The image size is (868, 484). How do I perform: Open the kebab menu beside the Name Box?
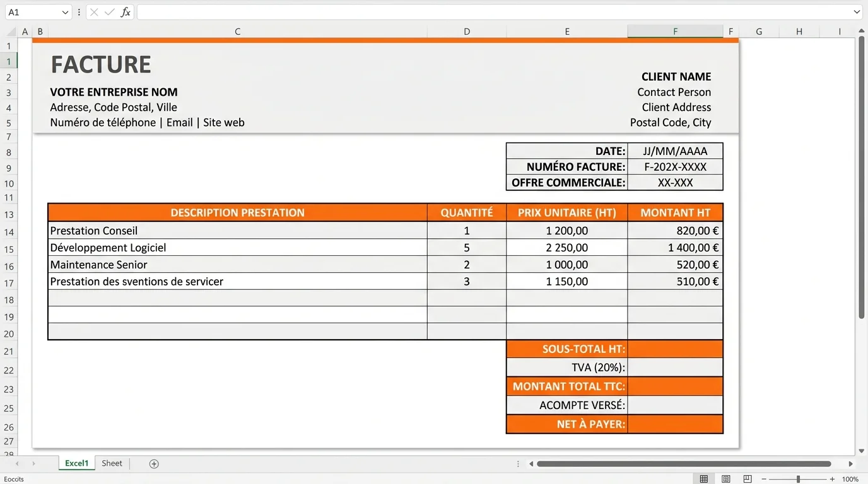click(x=78, y=11)
